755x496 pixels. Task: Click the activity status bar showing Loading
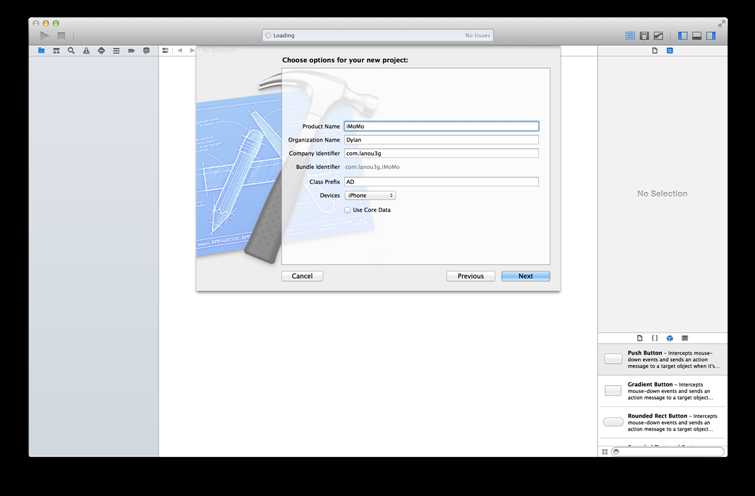(x=378, y=36)
